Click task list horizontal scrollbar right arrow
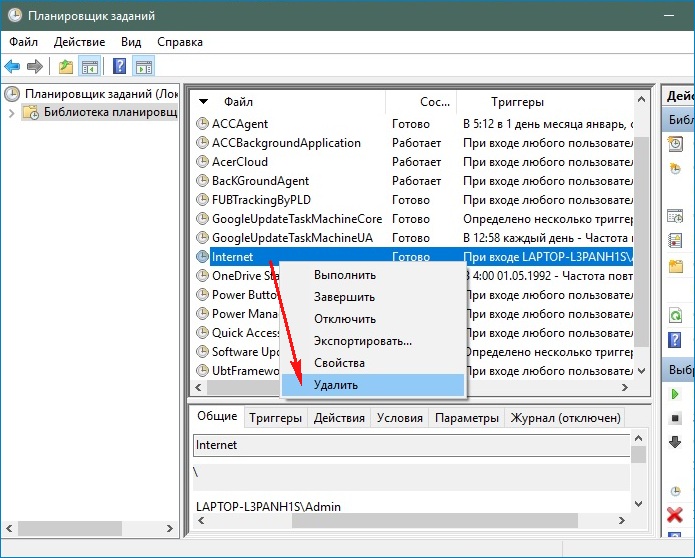Image resolution: width=695 pixels, height=558 pixels. (x=625, y=387)
